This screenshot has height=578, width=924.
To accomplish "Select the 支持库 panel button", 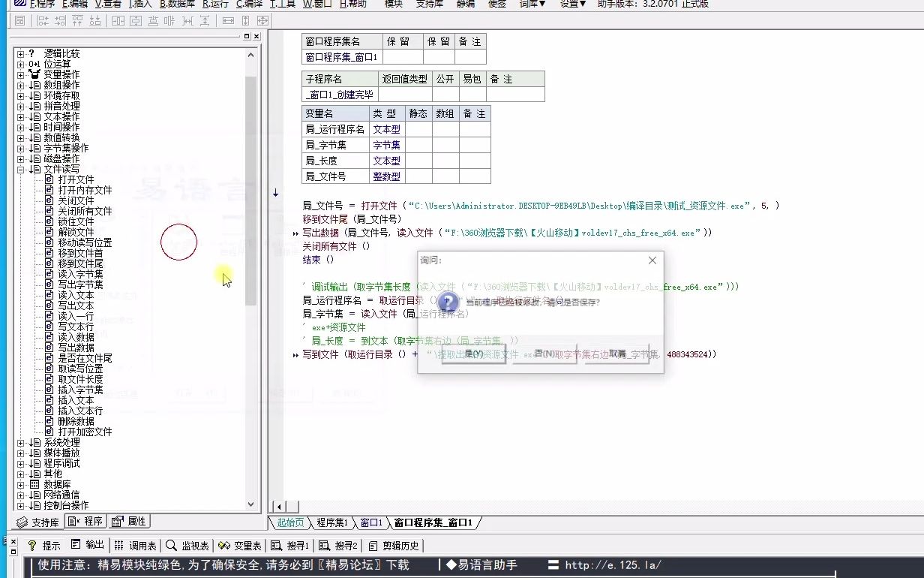I will point(37,521).
